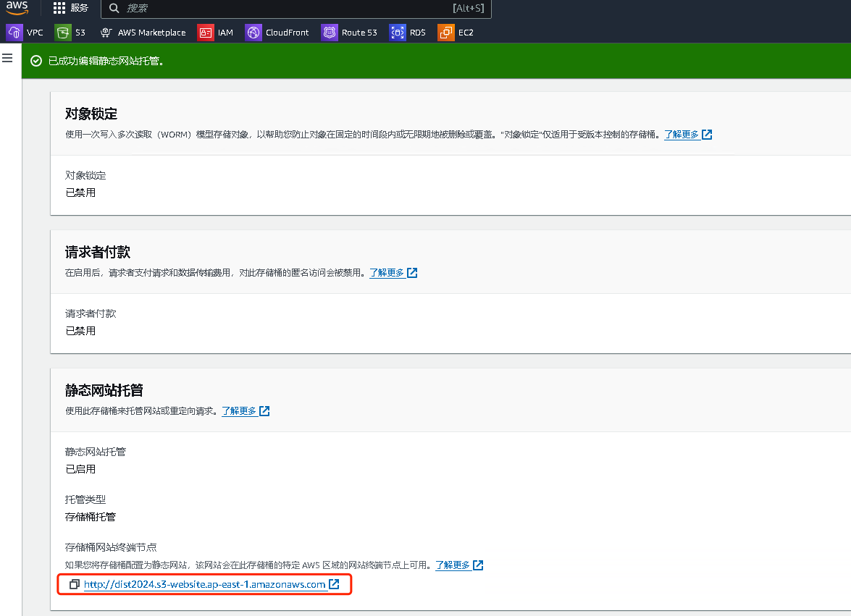This screenshot has height=616, width=851.
Task: Open 了解更多 link in 对象锁定 section
Action: pos(681,135)
